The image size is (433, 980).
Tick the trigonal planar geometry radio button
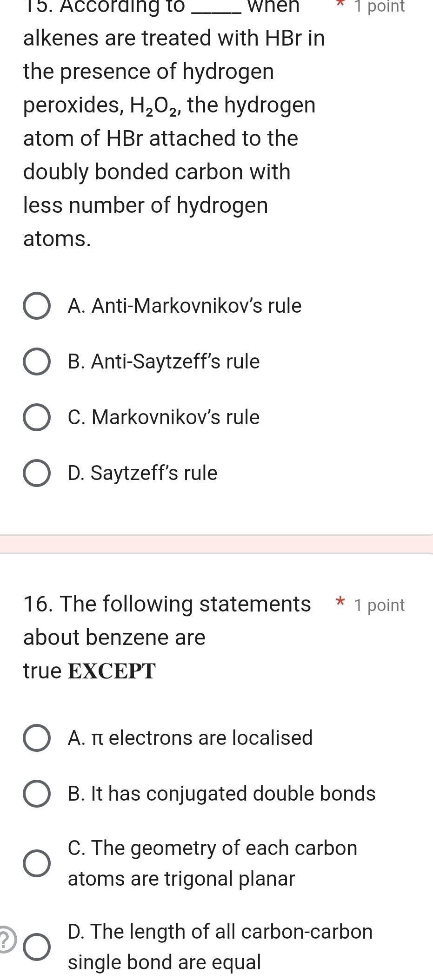[x=37, y=863]
